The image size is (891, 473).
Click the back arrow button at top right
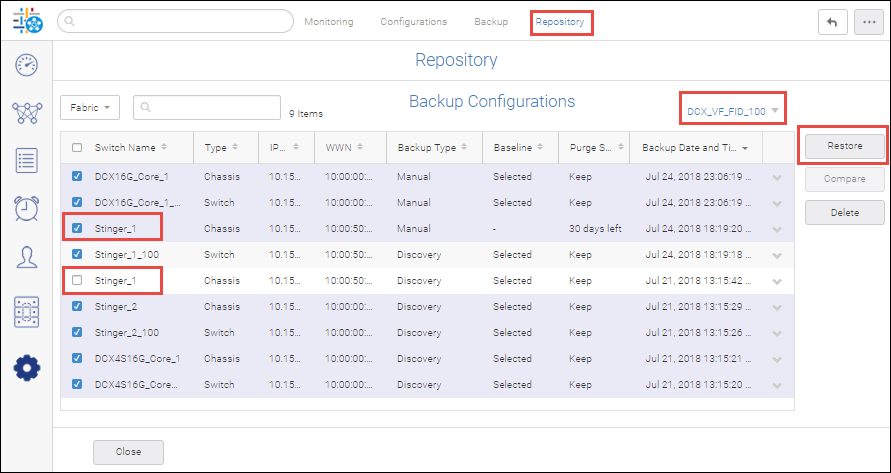pyautogui.click(x=832, y=22)
